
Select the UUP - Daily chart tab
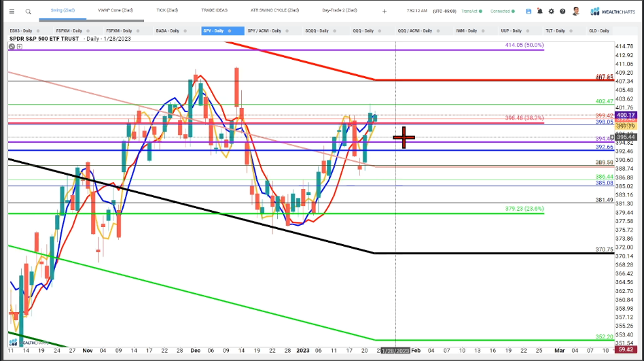coord(512,31)
